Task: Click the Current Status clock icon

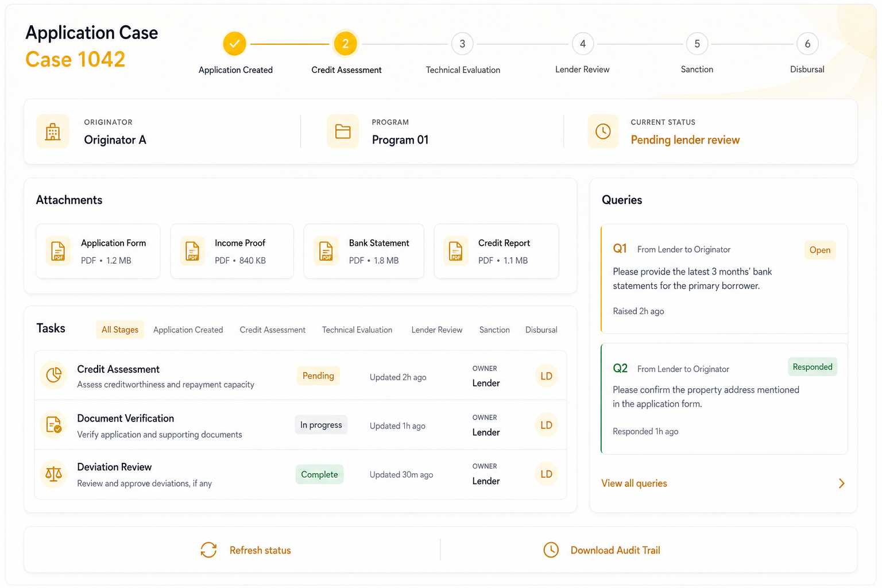Action: pyautogui.click(x=603, y=131)
